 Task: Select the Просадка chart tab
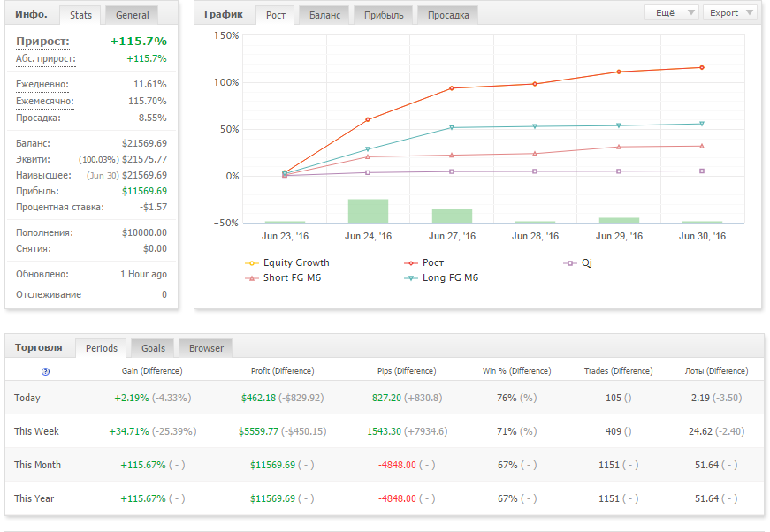coord(448,15)
